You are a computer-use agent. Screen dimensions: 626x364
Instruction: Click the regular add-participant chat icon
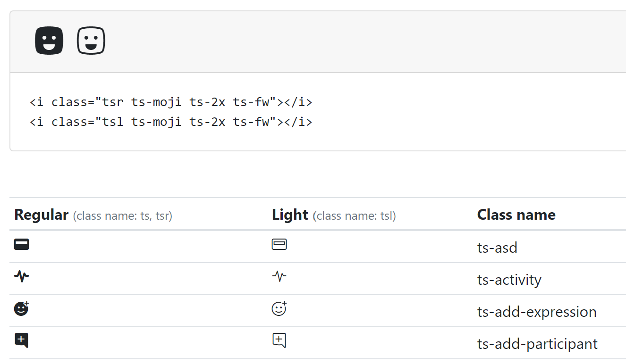click(x=22, y=340)
